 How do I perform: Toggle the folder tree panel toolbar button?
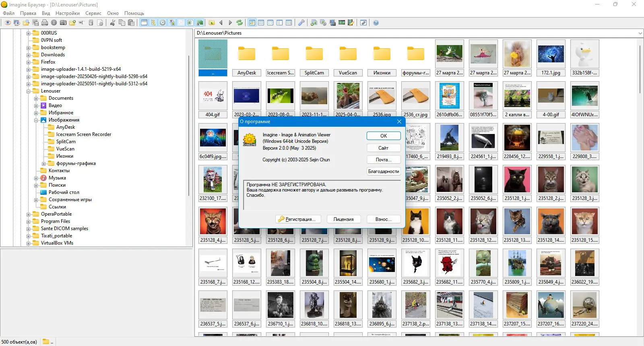[x=153, y=23]
